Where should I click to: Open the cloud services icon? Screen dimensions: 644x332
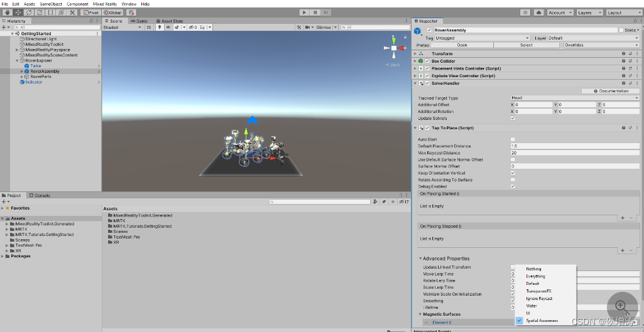point(538,13)
